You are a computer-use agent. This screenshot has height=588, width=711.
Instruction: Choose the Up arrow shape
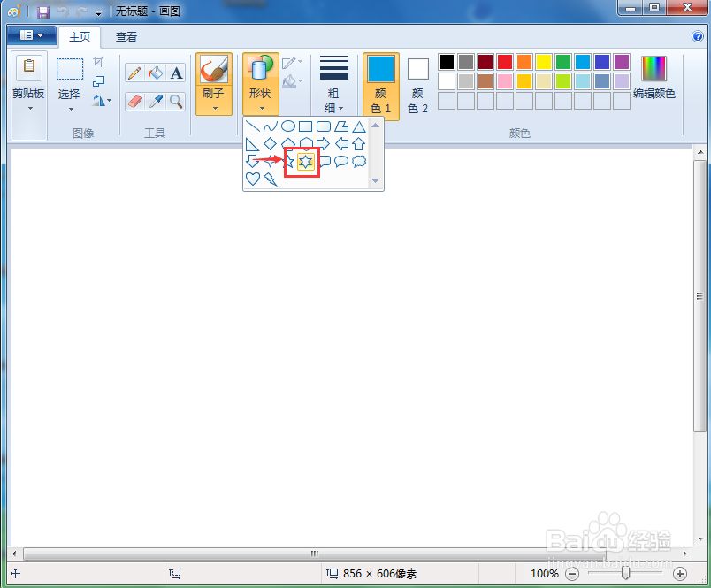tap(359, 144)
